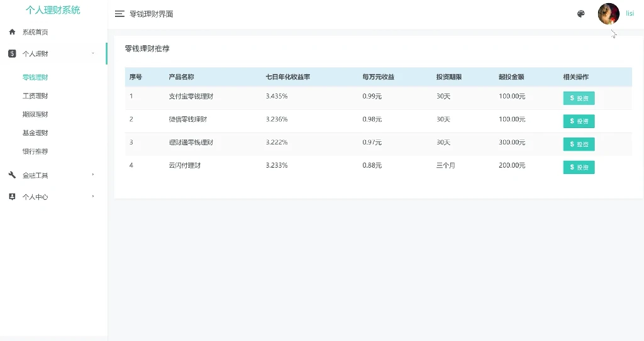
Task: Expand the 金融工具 menu arrow
Action: click(93, 175)
